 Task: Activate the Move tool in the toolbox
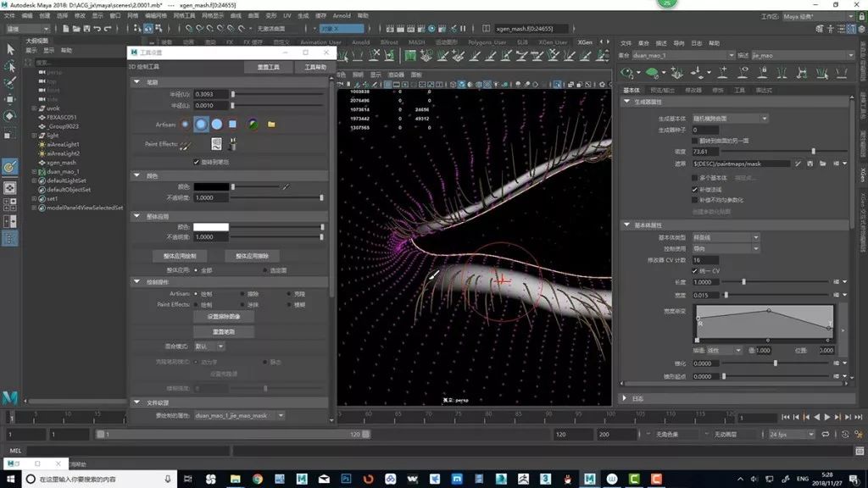click(10, 99)
